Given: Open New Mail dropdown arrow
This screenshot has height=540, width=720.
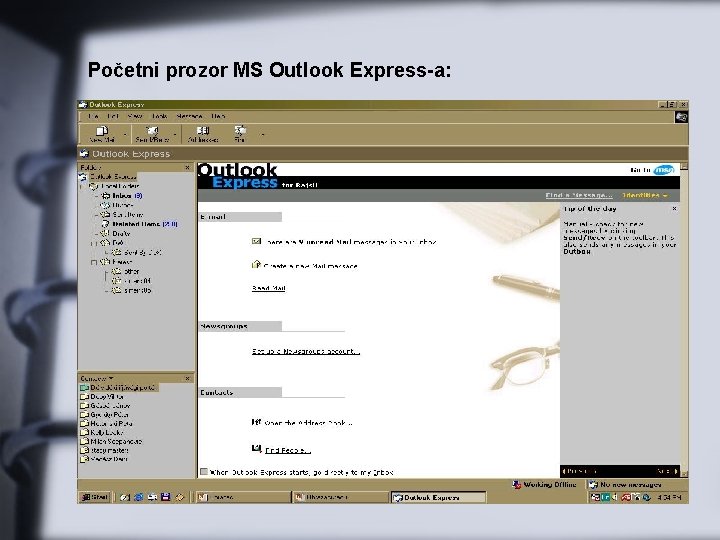Looking at the screenshot, I should point(125,135).
